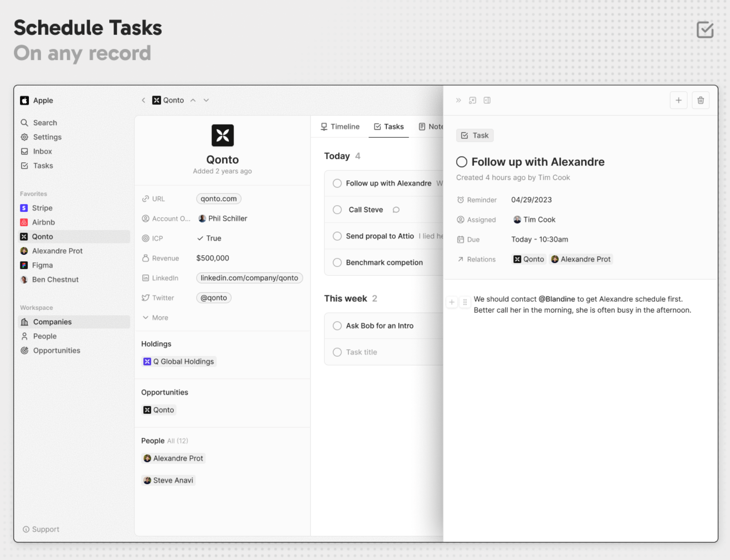Open Ben Chestnut favorite
The height and width of the screenshot is (560, 730).
49,280
